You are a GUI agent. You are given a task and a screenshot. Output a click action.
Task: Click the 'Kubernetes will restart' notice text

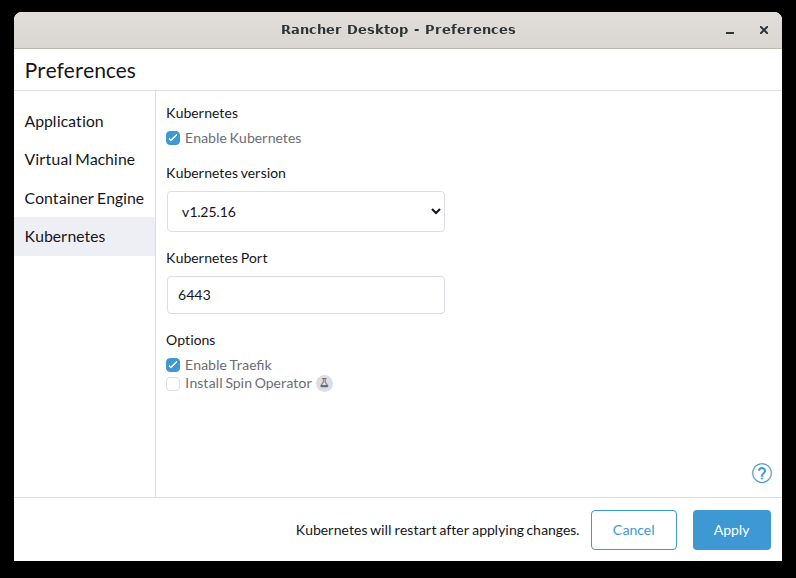point(437,530)
